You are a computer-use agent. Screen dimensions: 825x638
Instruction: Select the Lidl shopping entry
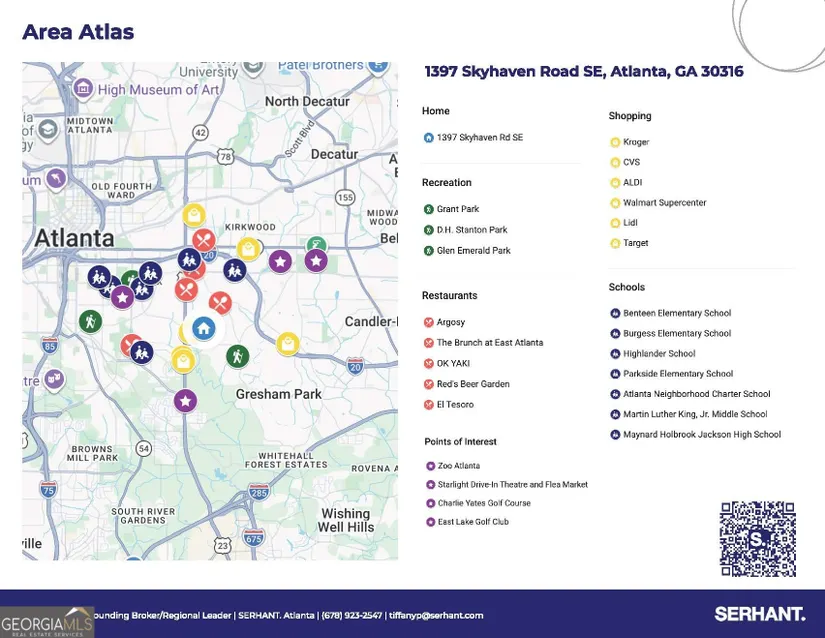tap(624, 222)
